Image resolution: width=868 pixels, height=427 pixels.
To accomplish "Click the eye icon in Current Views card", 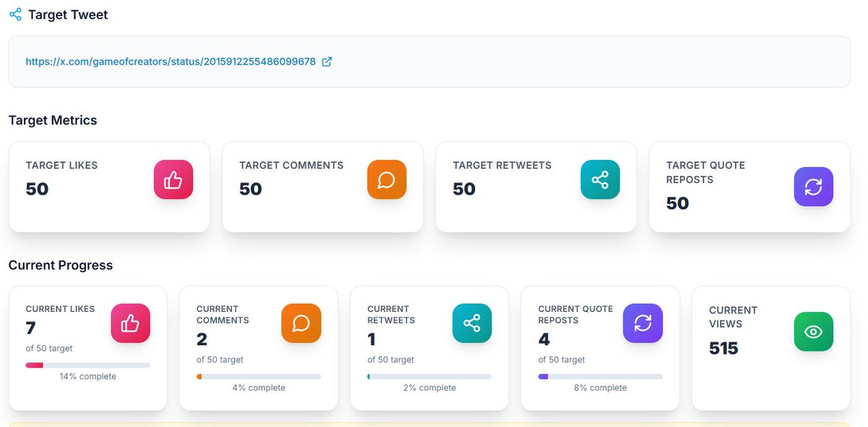I will tap(814, 331).
